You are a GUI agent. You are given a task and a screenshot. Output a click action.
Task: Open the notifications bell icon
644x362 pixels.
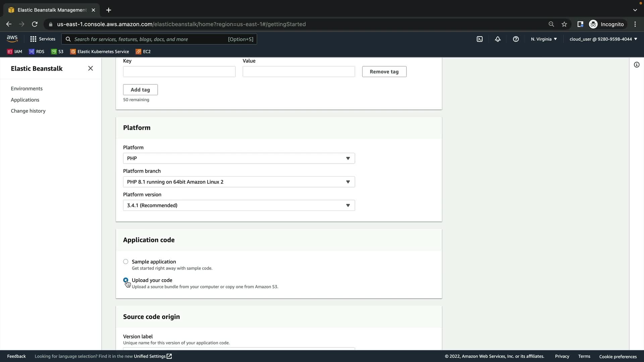point(498,39)
